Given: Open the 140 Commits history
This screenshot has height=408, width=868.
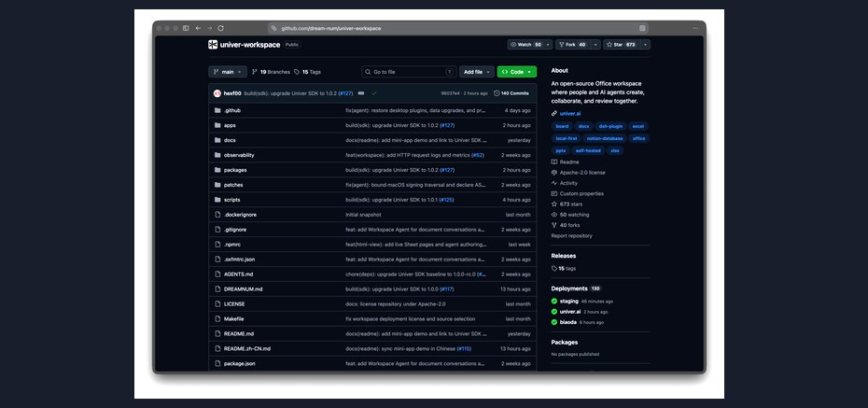Looking at the screenshot, I should 511,93.
